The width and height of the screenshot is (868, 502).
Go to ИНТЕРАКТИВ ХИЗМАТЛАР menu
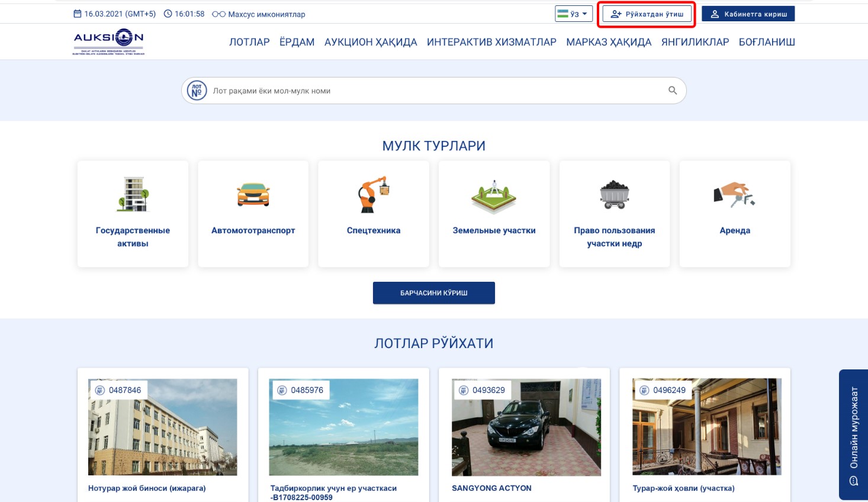pyautogui.click(x=491, y=42)
